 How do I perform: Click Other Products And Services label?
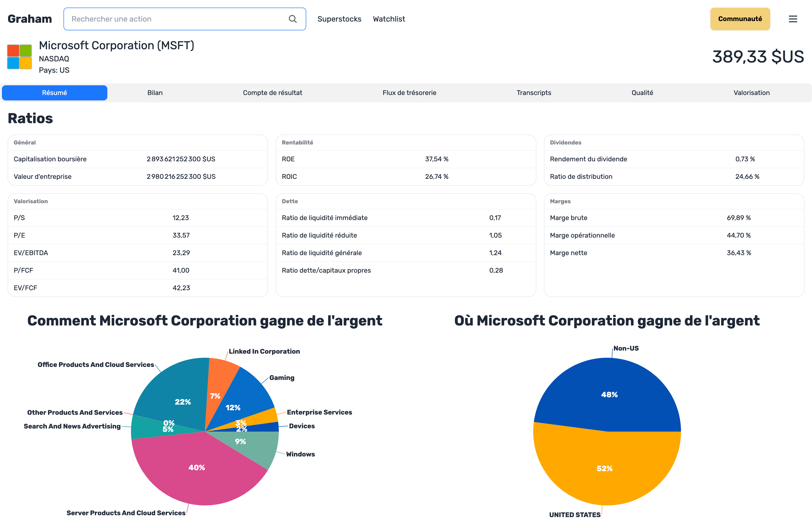[75, 412]
